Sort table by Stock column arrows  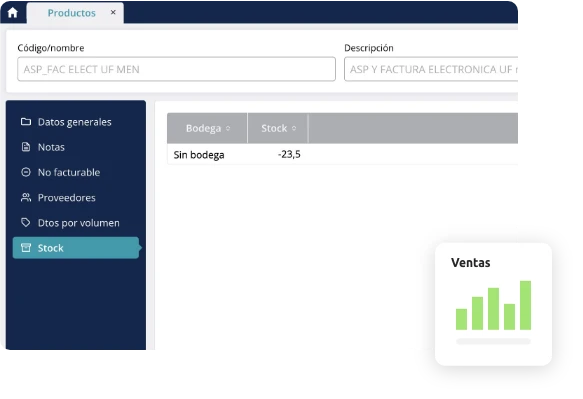(294, 128)
